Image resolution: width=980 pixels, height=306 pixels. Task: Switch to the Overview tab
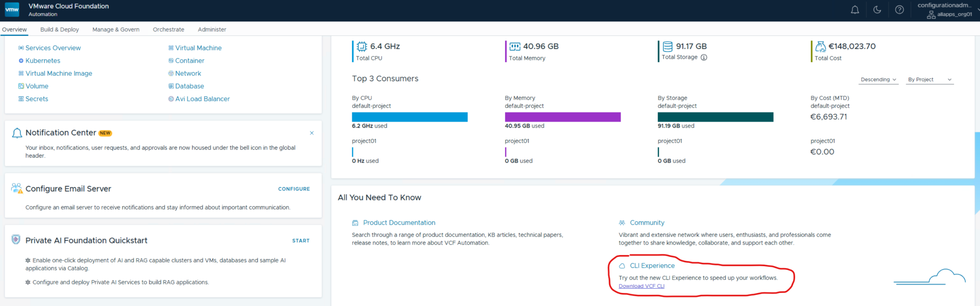(15, 29)
